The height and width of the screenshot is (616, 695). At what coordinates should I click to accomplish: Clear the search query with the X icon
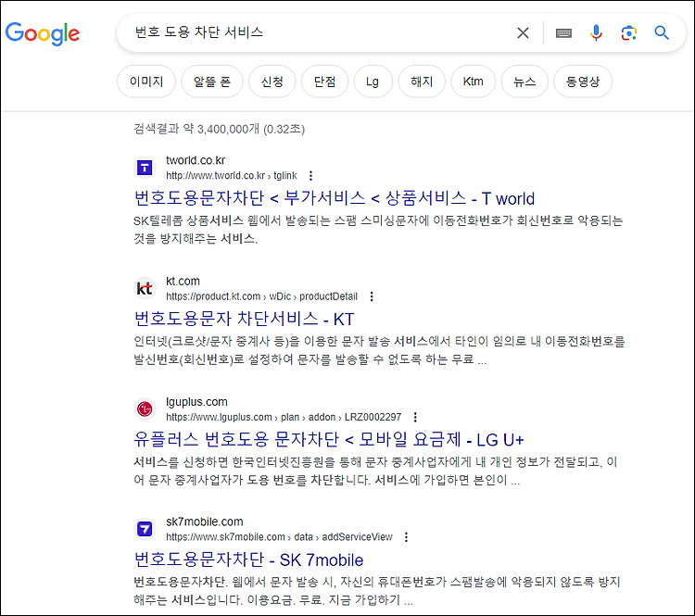click(523, 32)
